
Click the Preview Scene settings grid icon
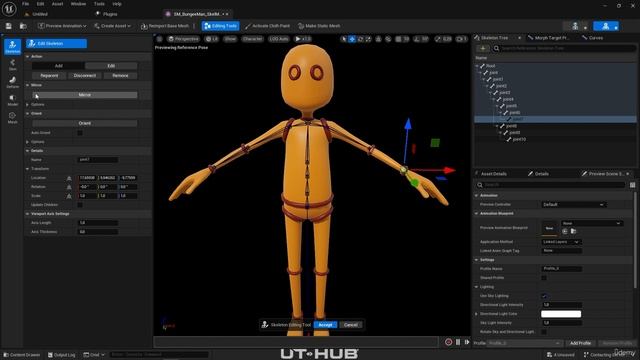pyautogui.click(x=632, y=185)
